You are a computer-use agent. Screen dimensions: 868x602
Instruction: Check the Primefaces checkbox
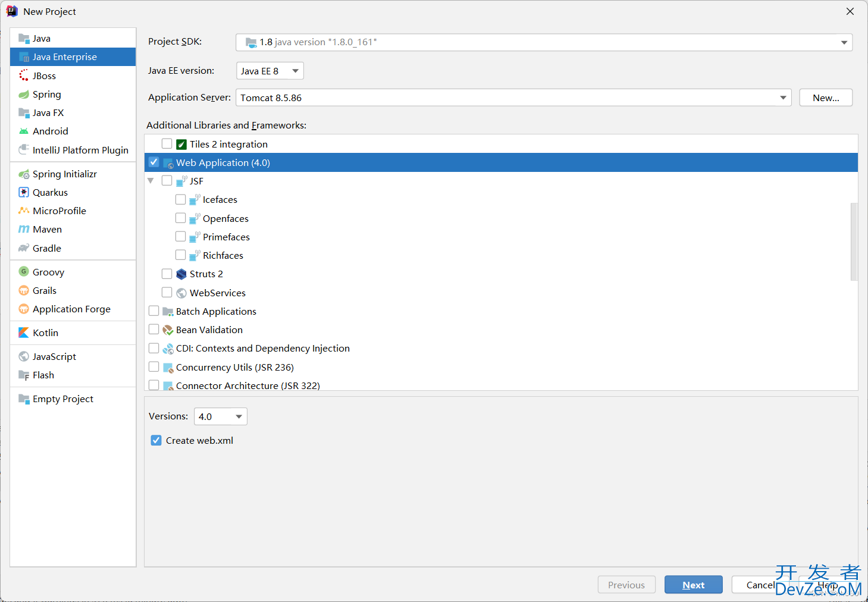pos(181,237)
